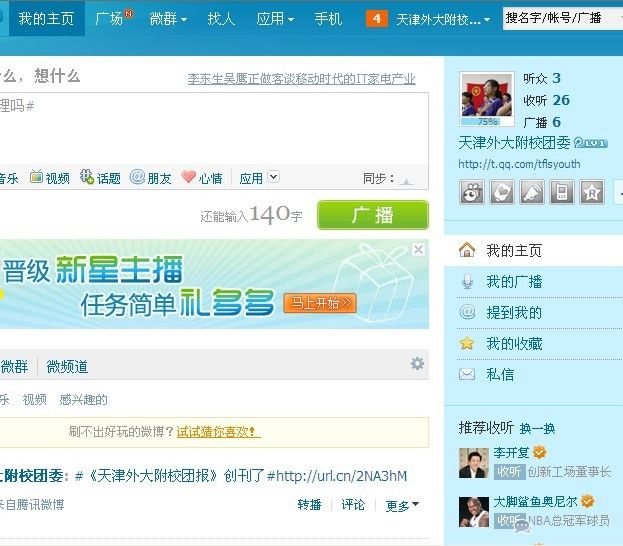Open the 收听 26 following count
This screenshot has width=623, height=546.
tap(546, 100)
